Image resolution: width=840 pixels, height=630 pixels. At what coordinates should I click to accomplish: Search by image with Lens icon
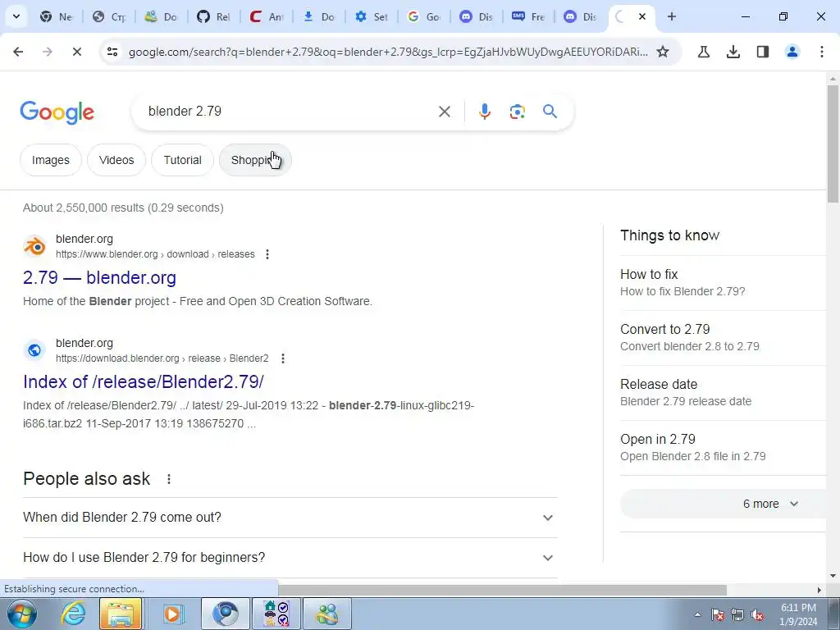[x=517, y=112]
